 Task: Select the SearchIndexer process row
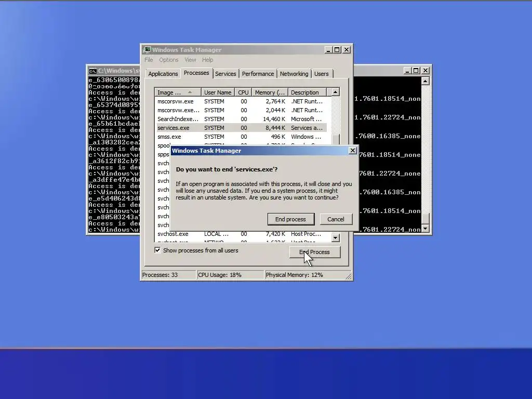[x=241, y=119]
